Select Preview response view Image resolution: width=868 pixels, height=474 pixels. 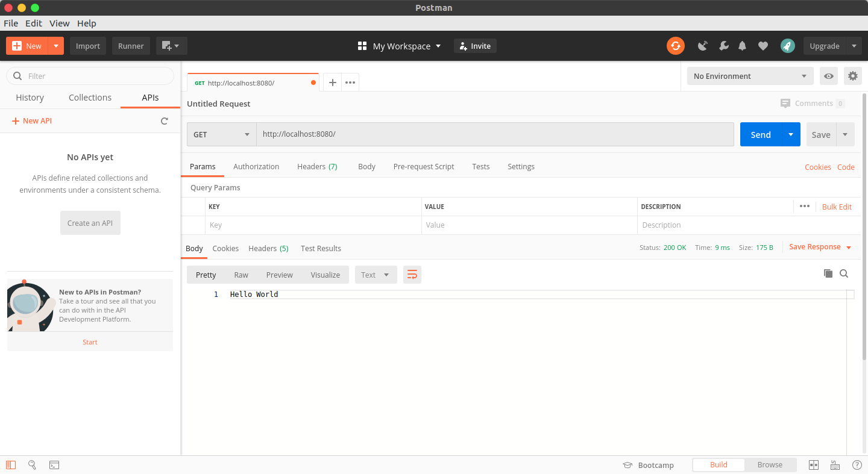coord(280,275)
